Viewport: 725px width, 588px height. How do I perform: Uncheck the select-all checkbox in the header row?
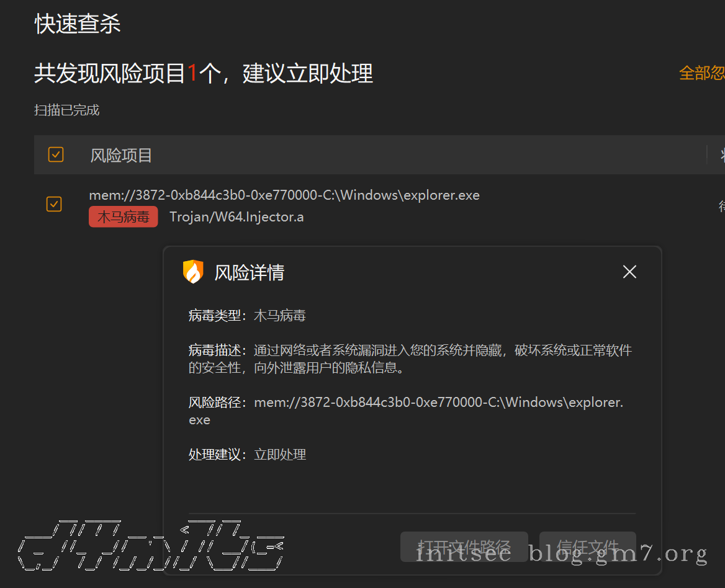tap(55, 154)
